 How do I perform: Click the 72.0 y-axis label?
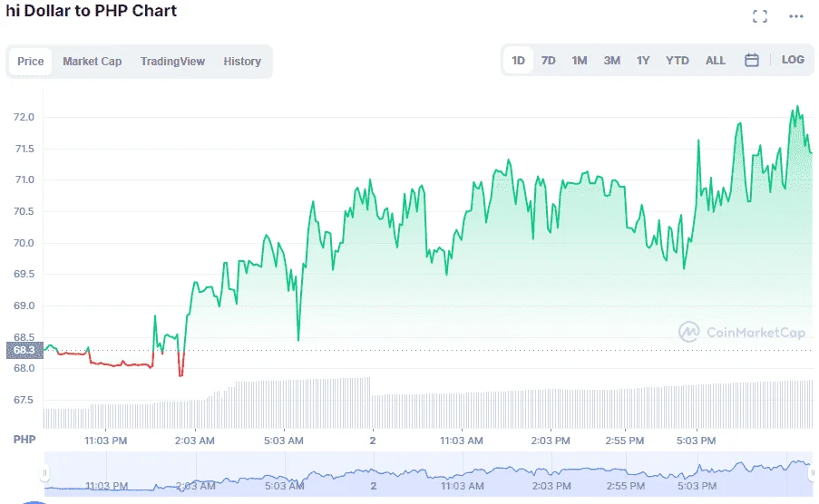click(x=24, y=117)
